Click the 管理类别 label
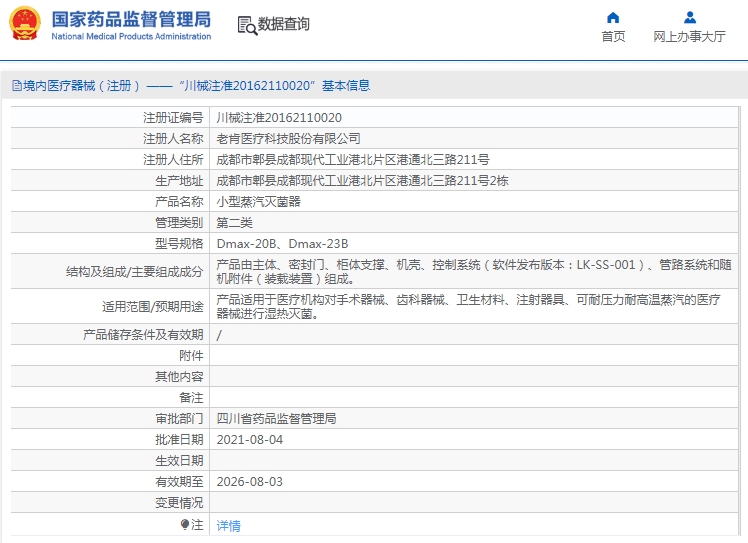 pos(179,223)
